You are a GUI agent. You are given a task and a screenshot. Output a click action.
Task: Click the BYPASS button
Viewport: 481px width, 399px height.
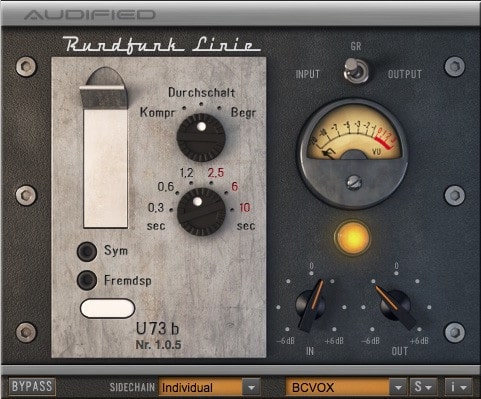(x=32, y=387)
